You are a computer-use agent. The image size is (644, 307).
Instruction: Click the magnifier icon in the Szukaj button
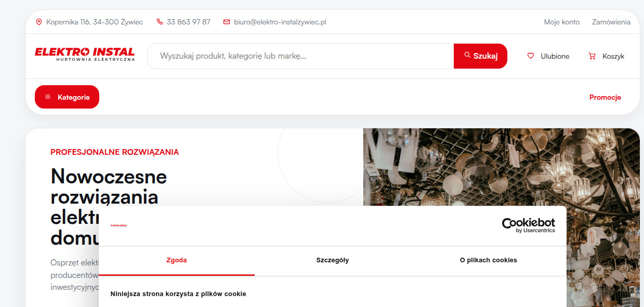[467, 55]
